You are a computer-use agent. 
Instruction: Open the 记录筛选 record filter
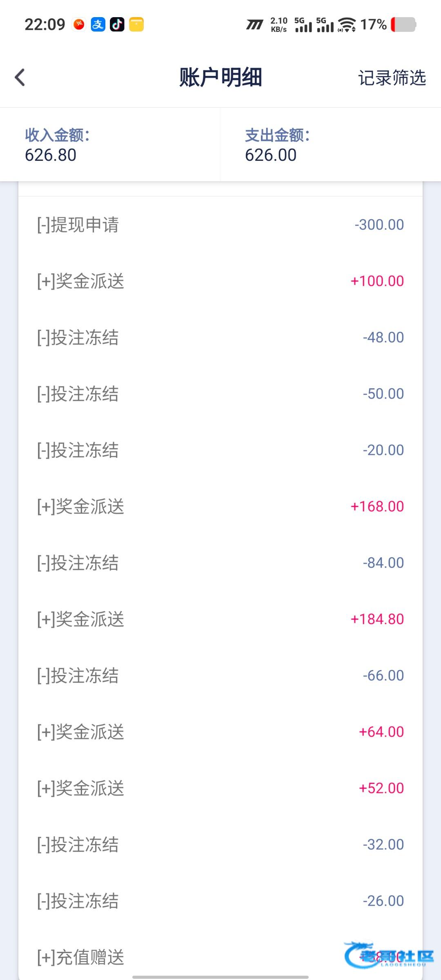392,78
